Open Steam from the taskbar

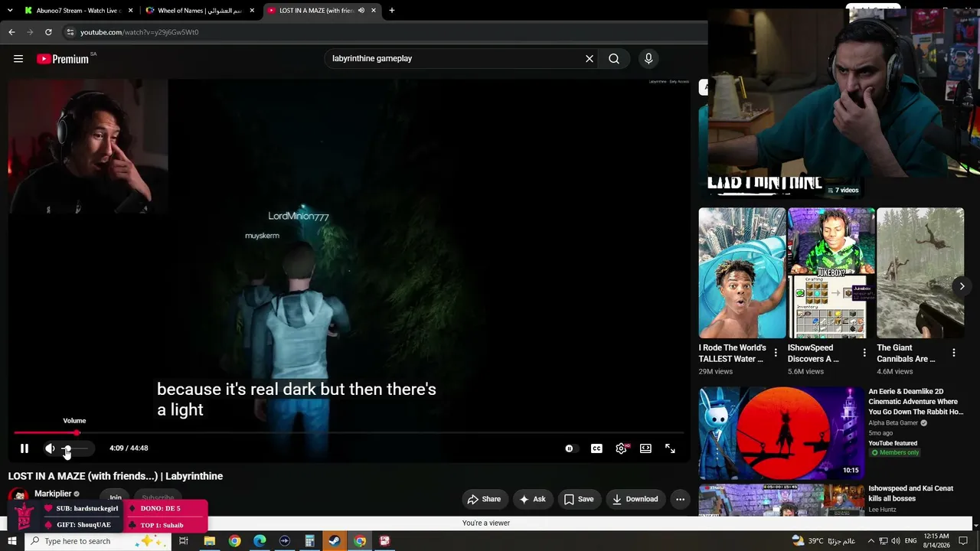pos(335,541)
